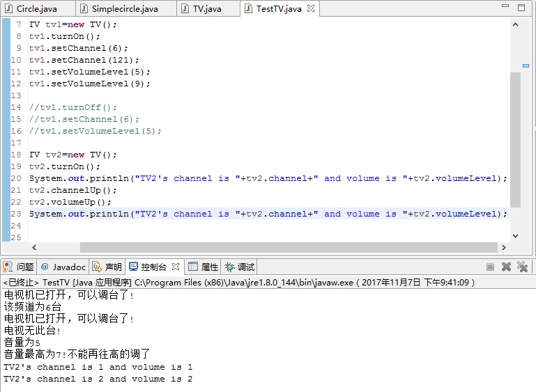This screenshot has width=536, height=392.
Task: Click the Problems view icon
Action: (x=8, y=267)
